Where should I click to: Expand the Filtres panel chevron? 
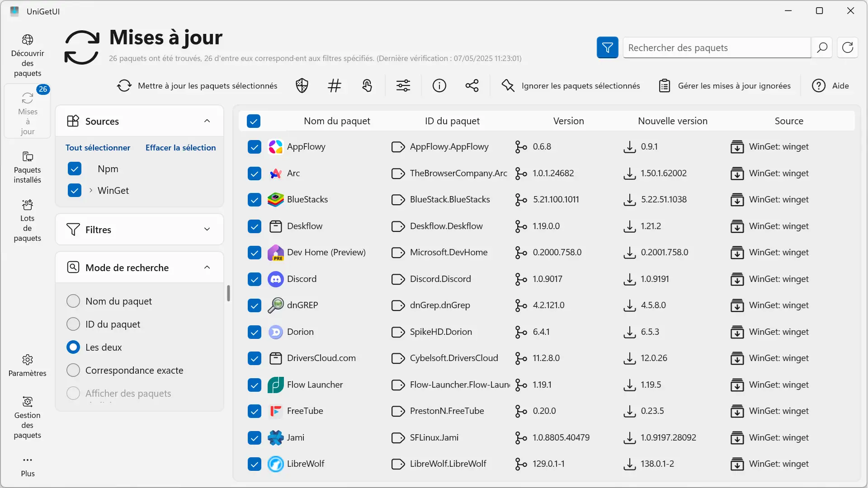tap(207, 230)
